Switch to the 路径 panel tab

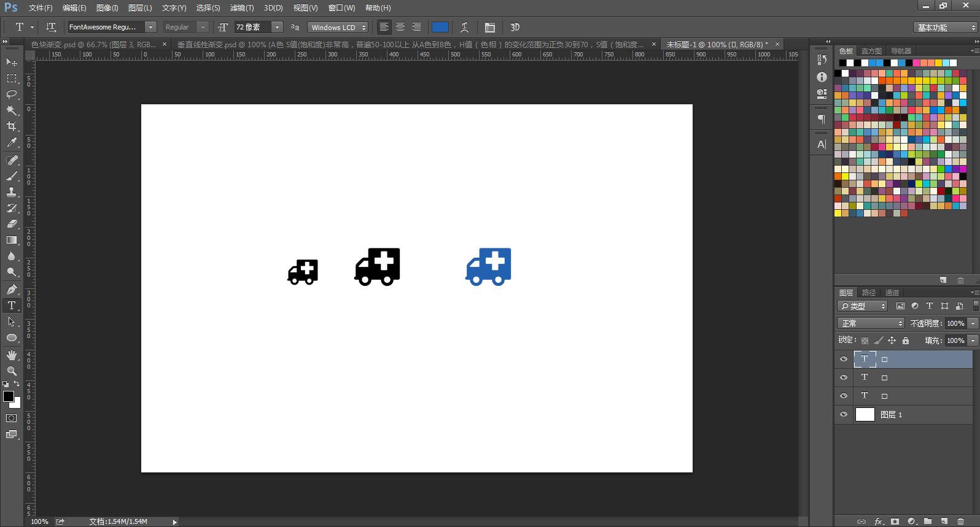tap(868, 293)
